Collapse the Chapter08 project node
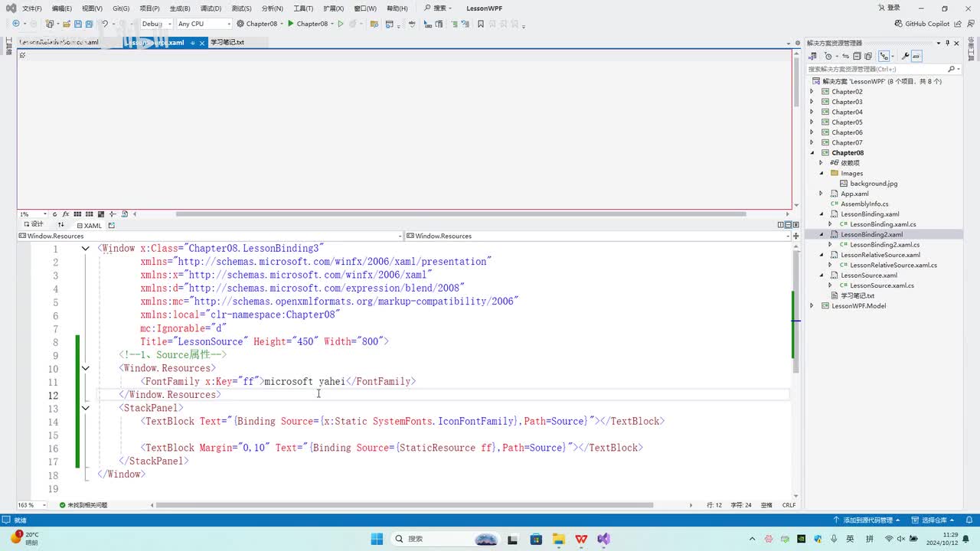Viewport: 980px width, 551px height. (x=812, y=153)
